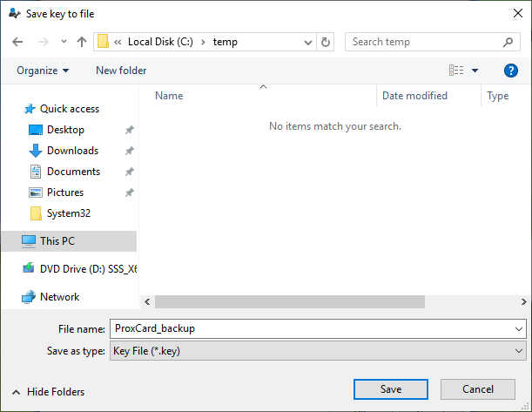Click pin icon beside Documents
This screenshot has width=532, height=412.
pyautogui.click(x=129, y=172)
